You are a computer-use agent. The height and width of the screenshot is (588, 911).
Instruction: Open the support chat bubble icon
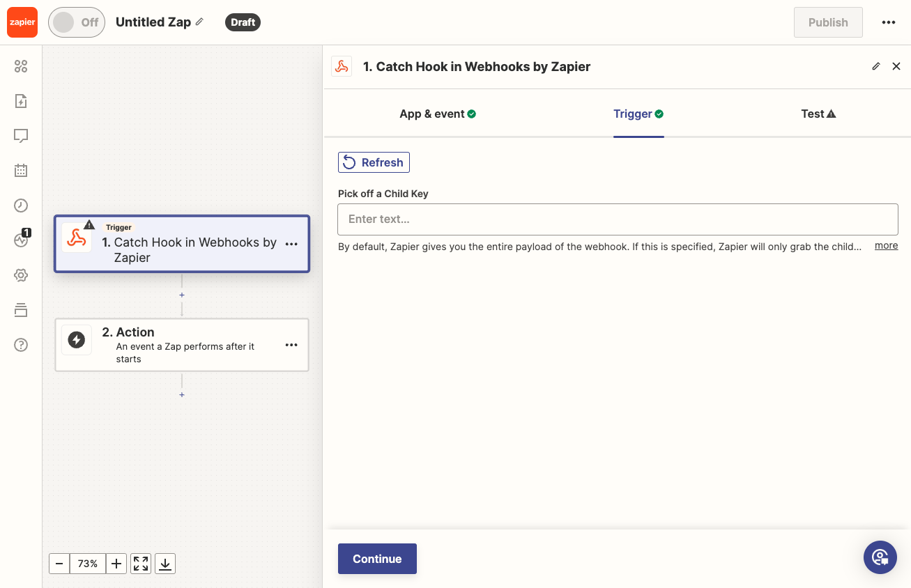pos(880,557)
